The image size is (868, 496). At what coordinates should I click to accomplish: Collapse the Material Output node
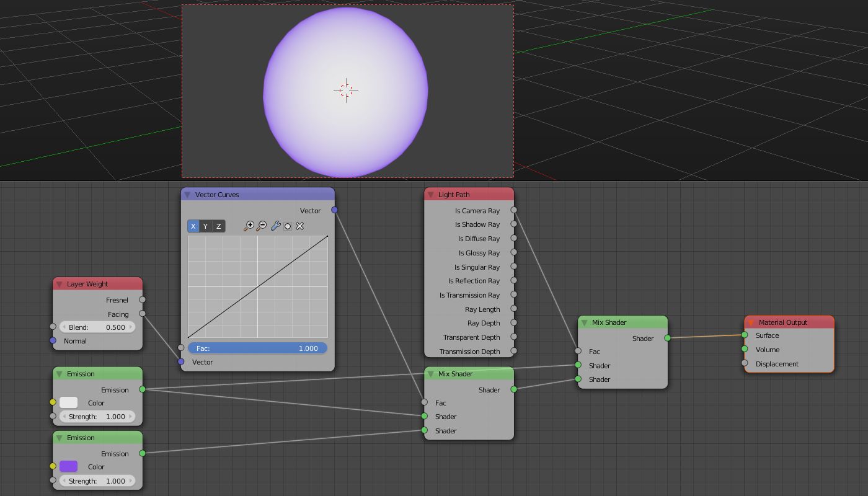(x=751, y=322)
